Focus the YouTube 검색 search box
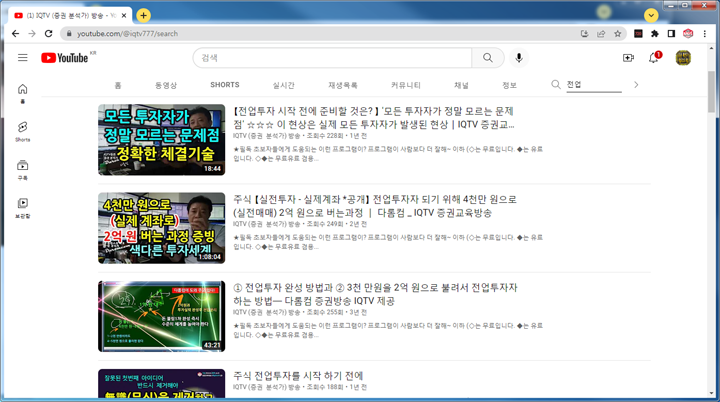The height and width of the screenshot is (402, 720). pyautogui.click(x=332, y=58)
